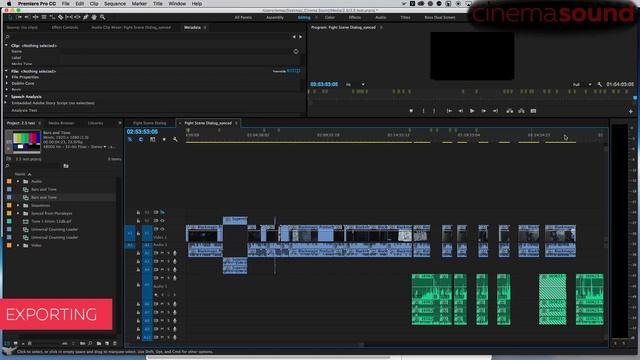Image resolution: width=640 pixels, height=360 pixels.
Task: Click the Find icon in Project panel
Action: (x=90, y=344)
